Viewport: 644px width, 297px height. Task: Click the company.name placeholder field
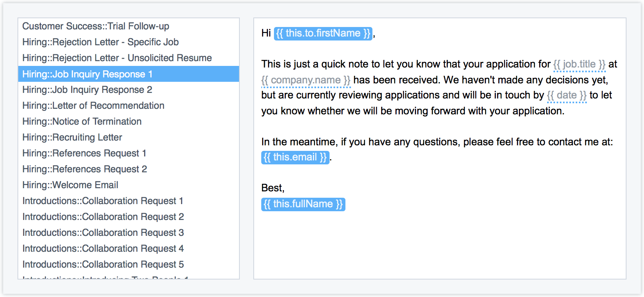tap(306, 80)
